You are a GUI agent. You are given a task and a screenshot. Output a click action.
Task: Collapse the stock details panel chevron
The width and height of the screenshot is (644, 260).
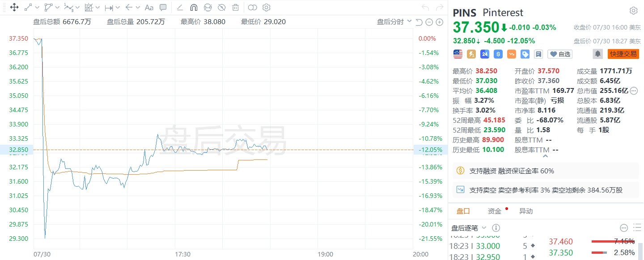(x=546, y=156)
